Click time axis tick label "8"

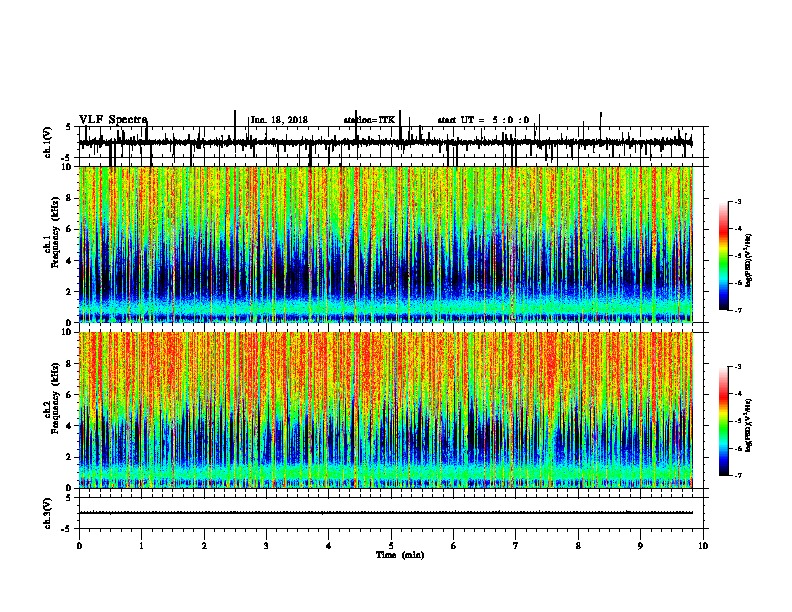[578, 546]
